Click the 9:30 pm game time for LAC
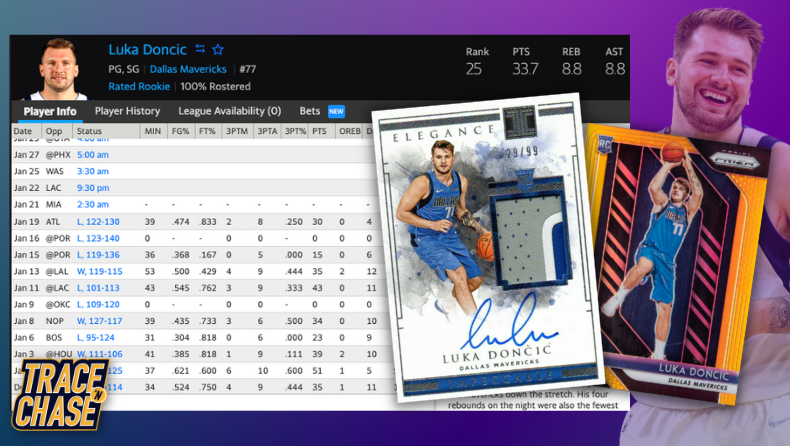The width and height of the screenshot is (790, 446). 92,188
